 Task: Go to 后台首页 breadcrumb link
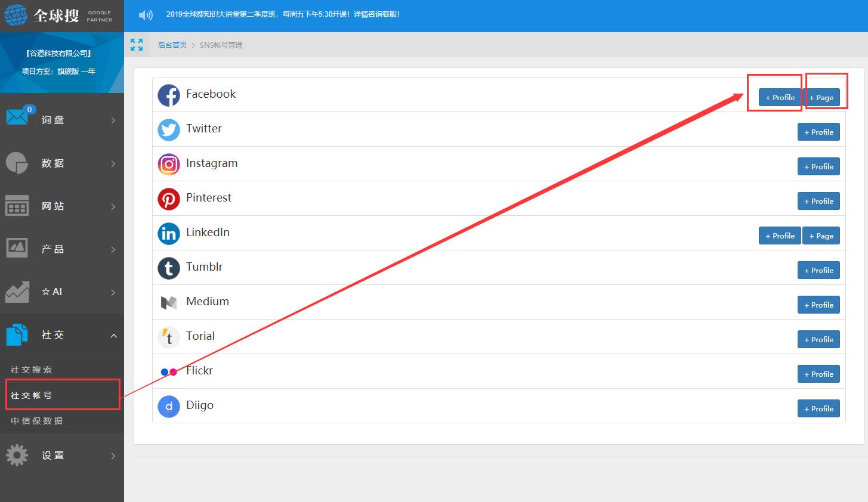172,45
